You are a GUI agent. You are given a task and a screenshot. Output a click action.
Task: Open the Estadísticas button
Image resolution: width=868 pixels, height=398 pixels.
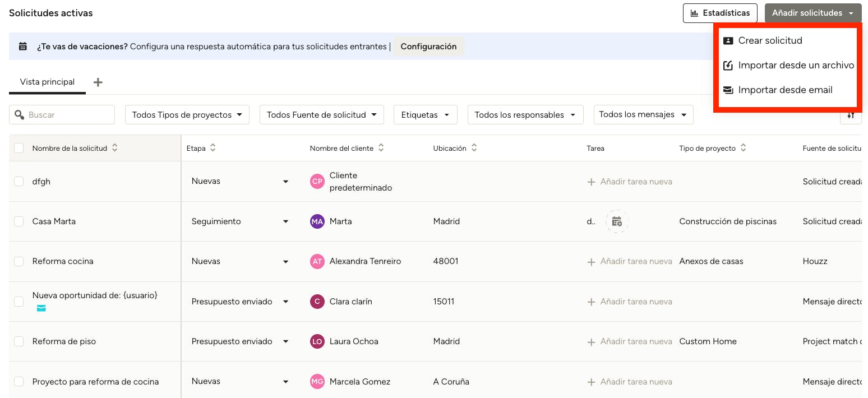coord(720,13)
